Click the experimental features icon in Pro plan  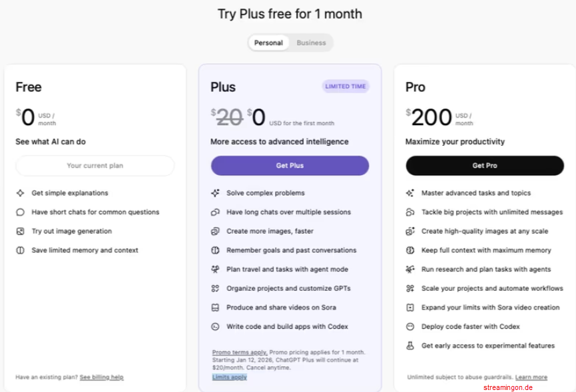pos(410,345)
